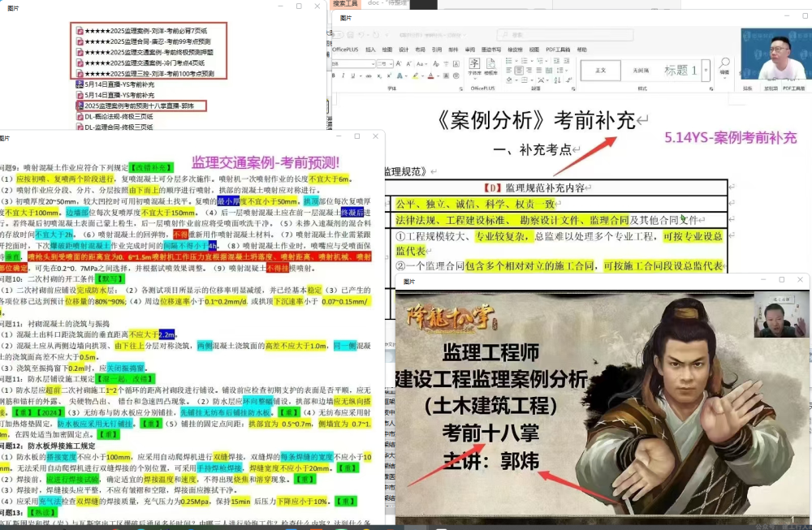Click the Find magnifier icon
This screenshot has height=530, width=812.
click(724, 64)
